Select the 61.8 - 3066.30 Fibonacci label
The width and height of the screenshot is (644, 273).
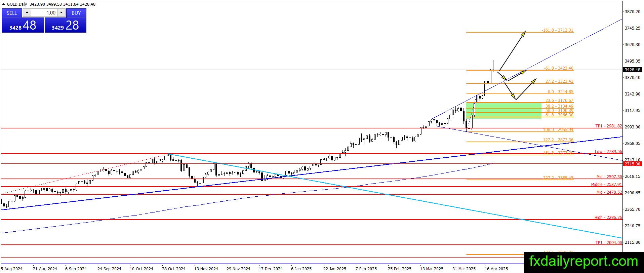(x=559, y=115)
